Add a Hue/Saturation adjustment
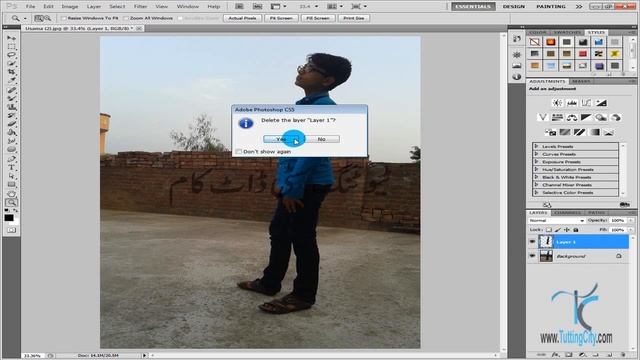Screen dimensions: 640x360 point(557,118)
